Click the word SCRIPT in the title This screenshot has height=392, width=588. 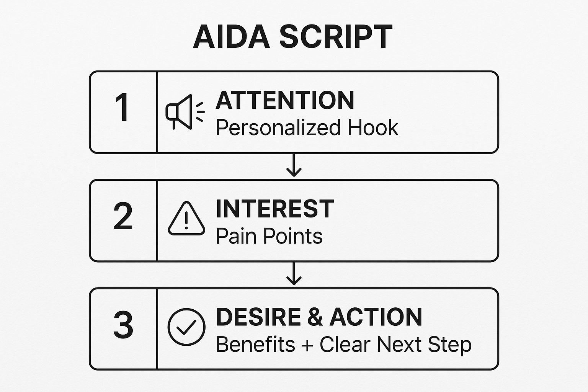335,37
